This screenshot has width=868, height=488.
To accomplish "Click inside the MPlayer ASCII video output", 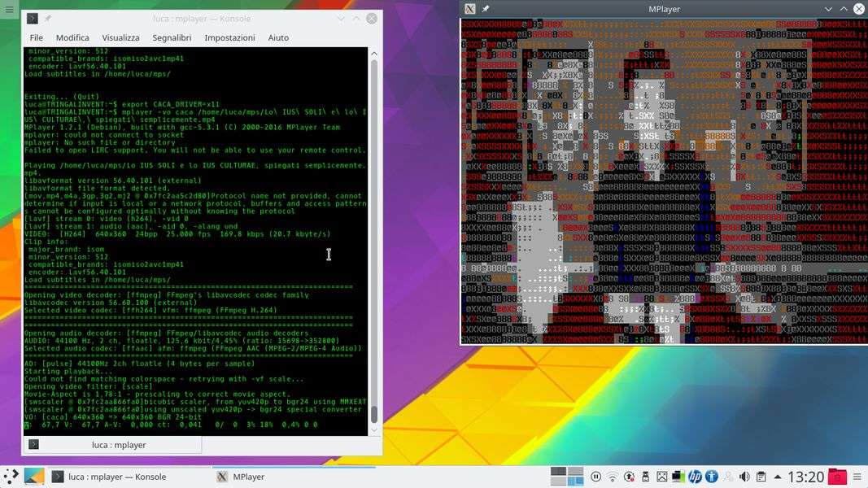I will coord(664,181).
